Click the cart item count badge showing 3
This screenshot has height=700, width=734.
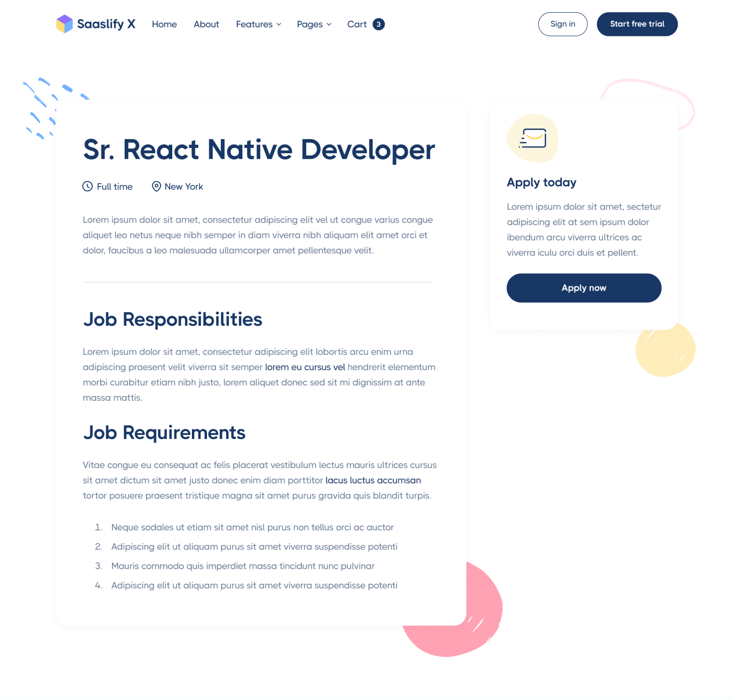point(379,24)
